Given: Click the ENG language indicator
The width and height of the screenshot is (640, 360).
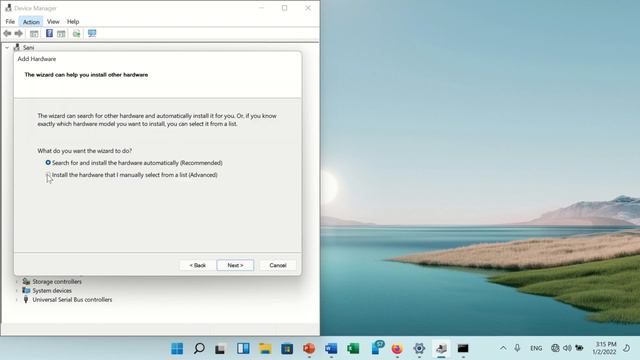Looking at the screenshot, I should pyautogui.click(x=536, y=348).
